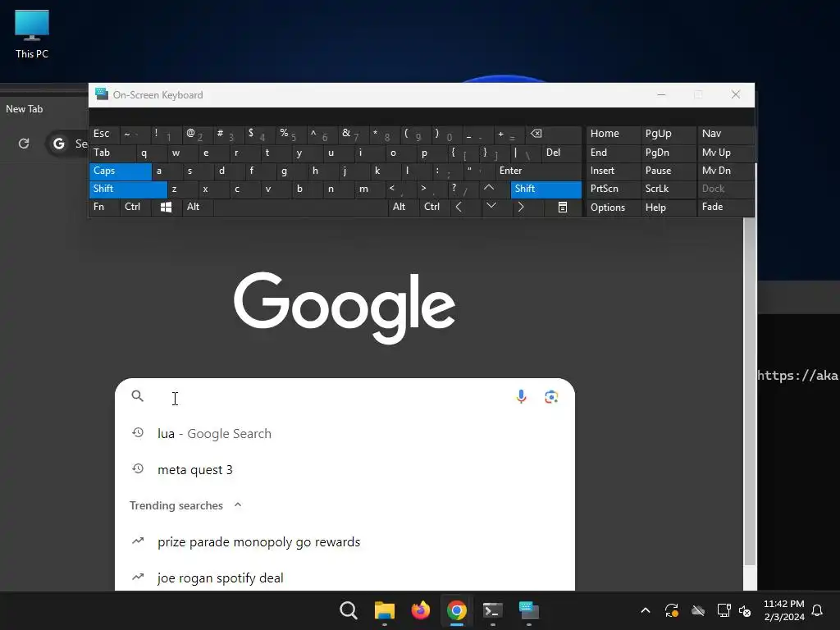Click the search magnifier in Google box
Viewport: 840px width, 630px height.
(138, 396)
